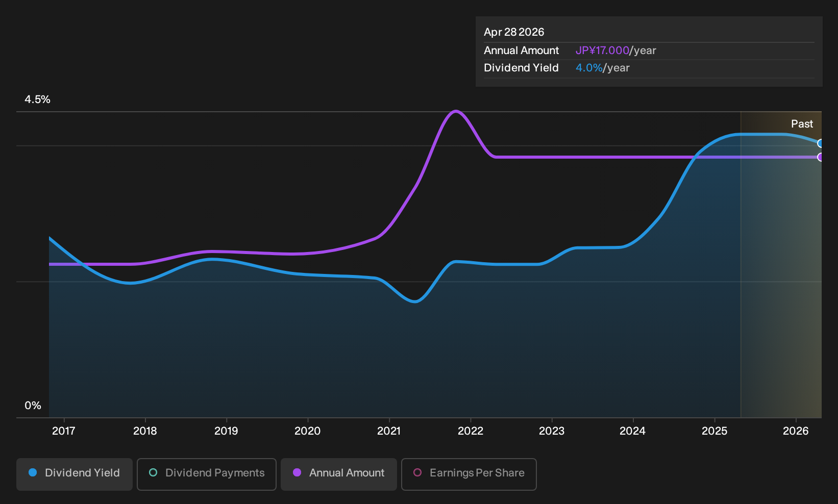
Task: Toggle the Annual Amount legend button
Action: coord(339,474)
